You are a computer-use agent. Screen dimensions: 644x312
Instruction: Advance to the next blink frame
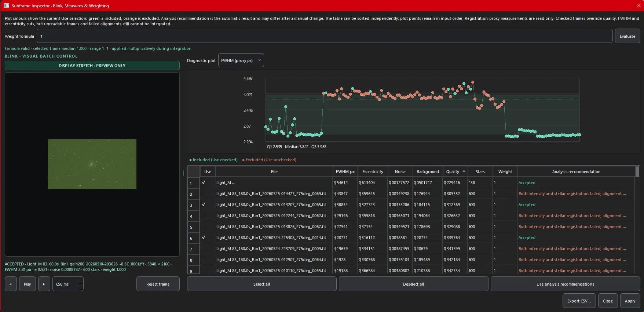tap(44, 284)
